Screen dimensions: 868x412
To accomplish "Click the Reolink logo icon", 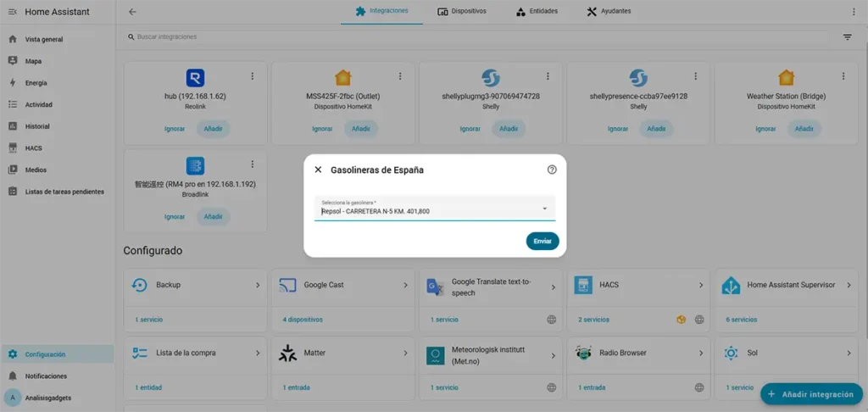I will tap(195, 78).
